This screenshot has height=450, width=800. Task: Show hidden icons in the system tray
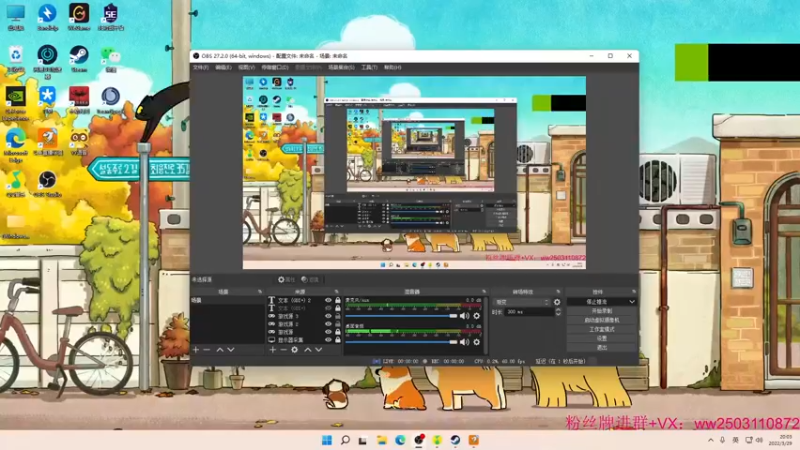tap(711, 440)
